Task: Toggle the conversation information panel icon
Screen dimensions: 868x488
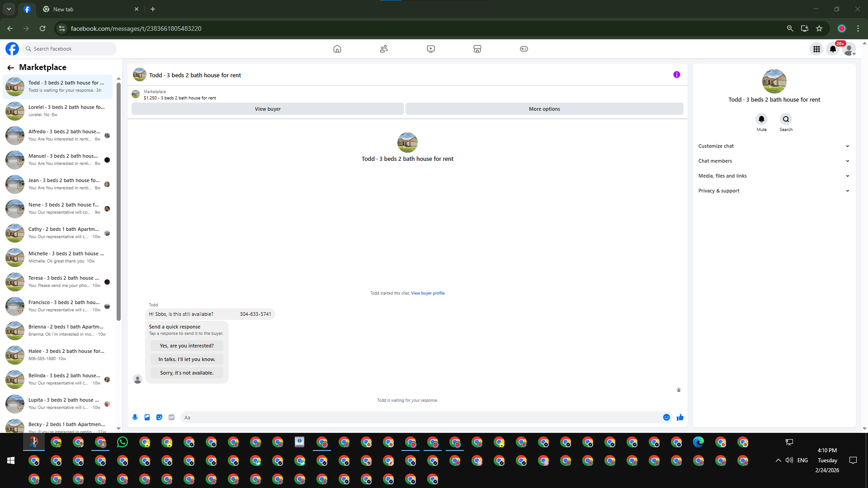Action: pos(676,75)
